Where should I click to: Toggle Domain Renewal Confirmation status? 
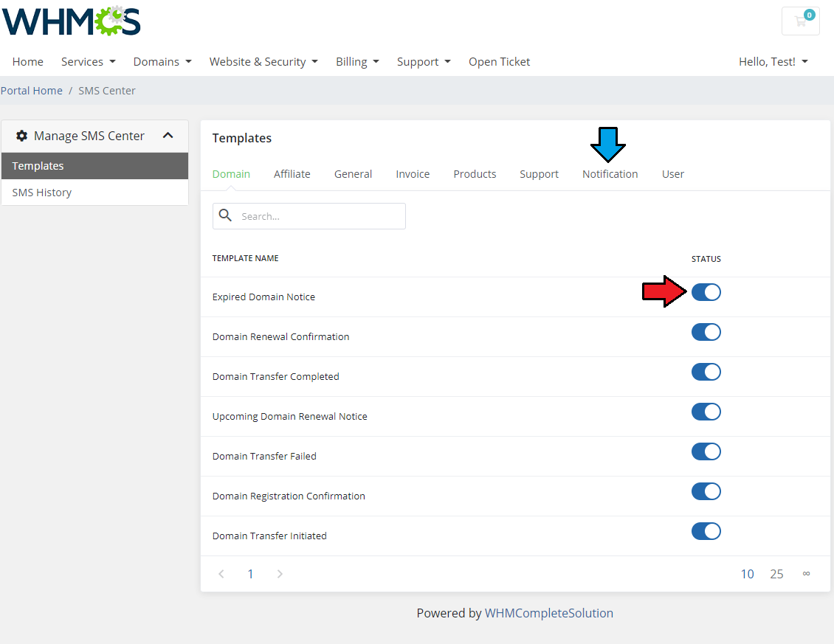click(x=706, y=332)
